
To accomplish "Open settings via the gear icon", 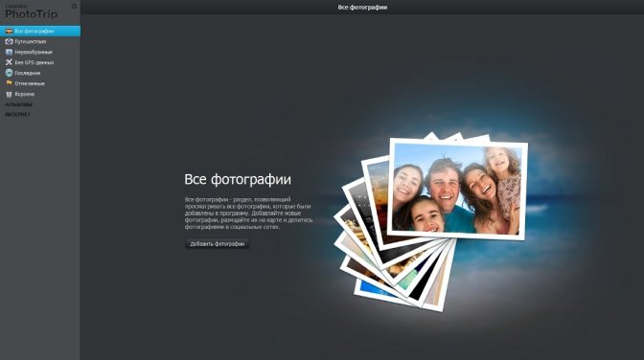I will (x=74, y=6).
